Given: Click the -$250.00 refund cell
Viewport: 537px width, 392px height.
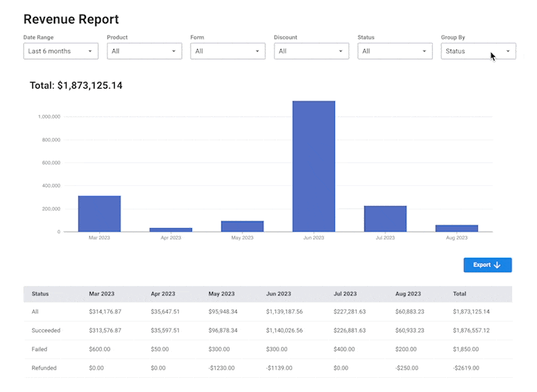Looking at the screenshot, I should [407, 368].
